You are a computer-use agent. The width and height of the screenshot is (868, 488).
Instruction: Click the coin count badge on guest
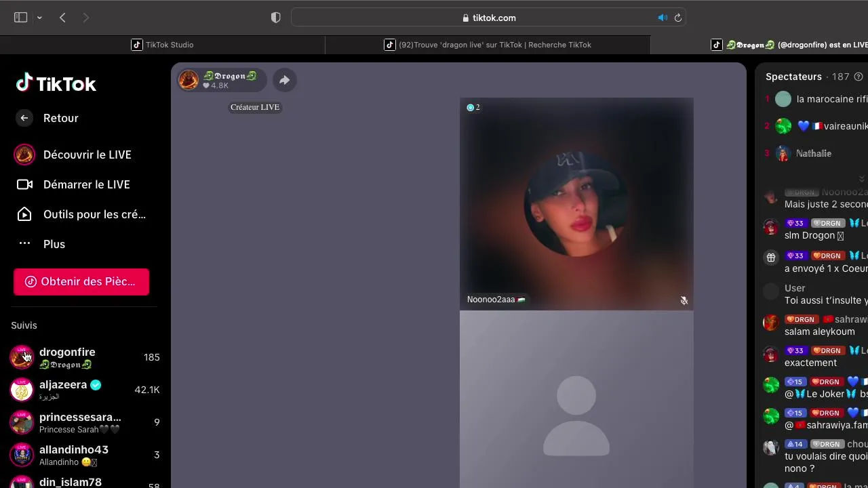point(473,107)
